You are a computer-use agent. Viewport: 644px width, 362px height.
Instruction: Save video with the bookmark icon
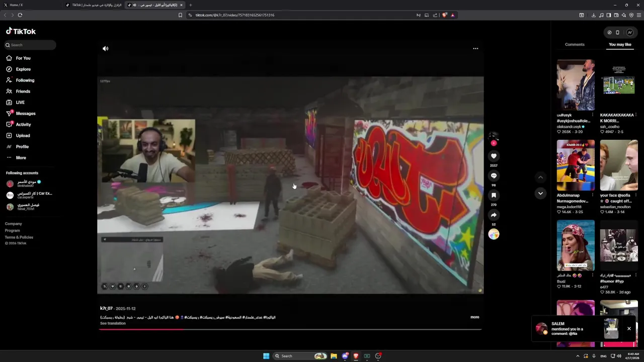494,195
